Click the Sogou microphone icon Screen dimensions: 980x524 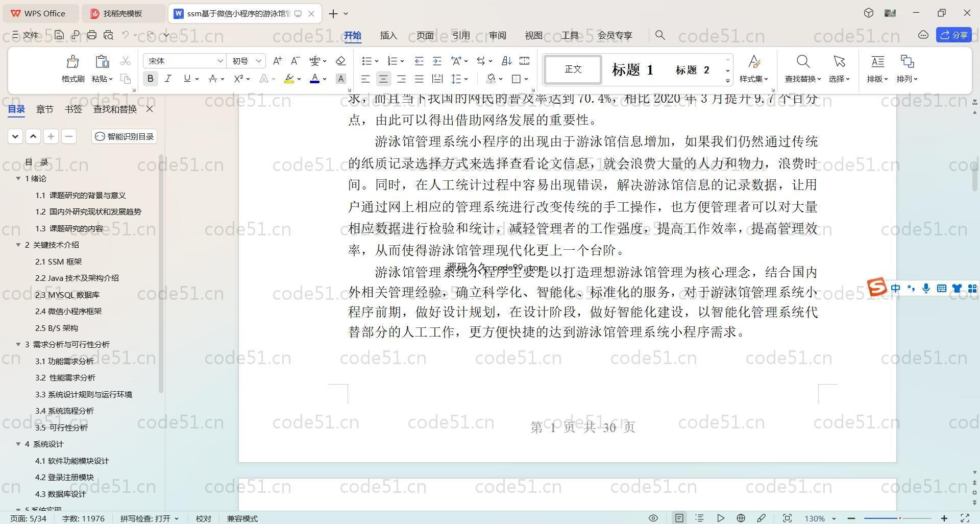[926, 289]
